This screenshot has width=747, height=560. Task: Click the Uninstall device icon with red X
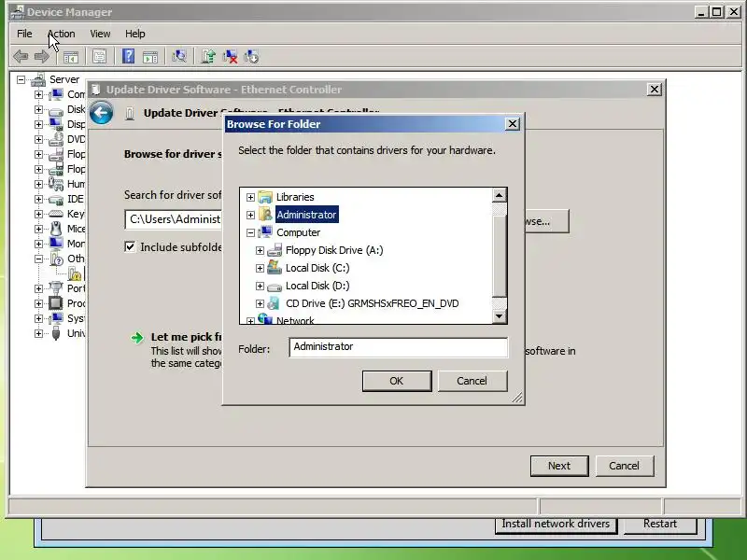pyautogui.click(x=230, y=57)
